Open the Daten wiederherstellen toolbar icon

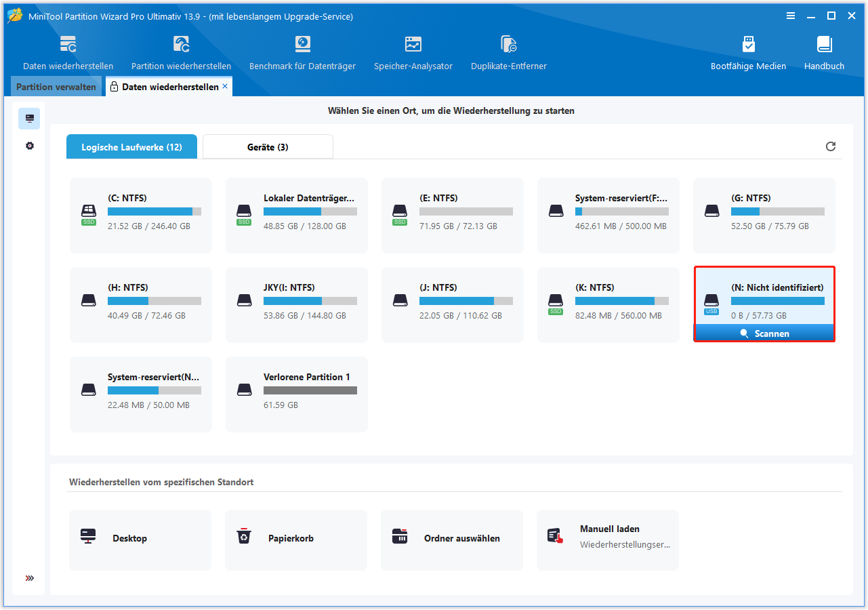pyautogui.click(x=68, y=52)
